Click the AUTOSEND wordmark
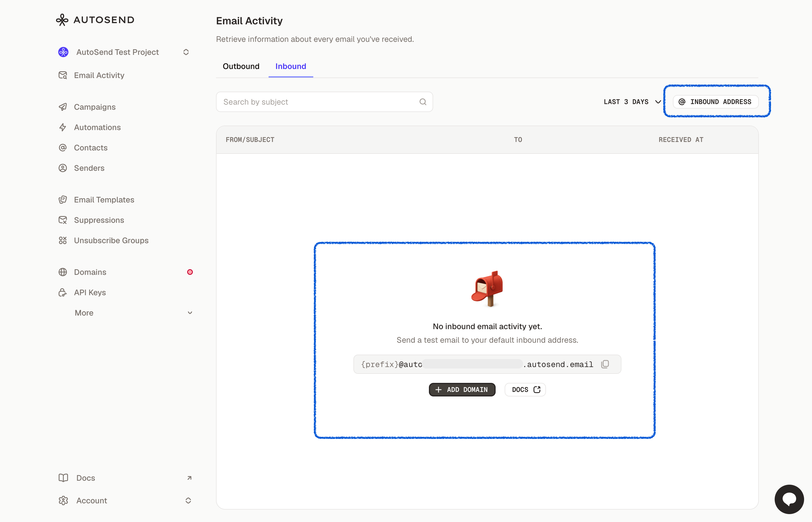The height and width of the screenshot is (522, 812). [x=104, y=20]
